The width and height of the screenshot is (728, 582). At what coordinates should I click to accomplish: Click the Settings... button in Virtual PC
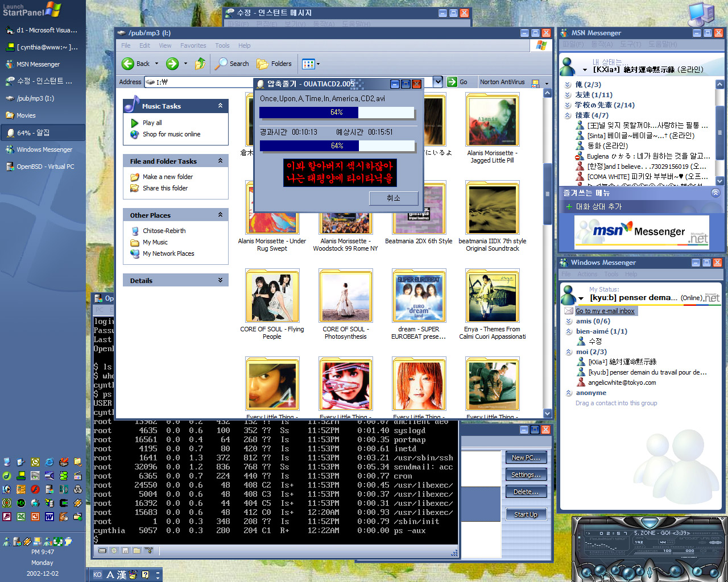(x=526, y=475)
